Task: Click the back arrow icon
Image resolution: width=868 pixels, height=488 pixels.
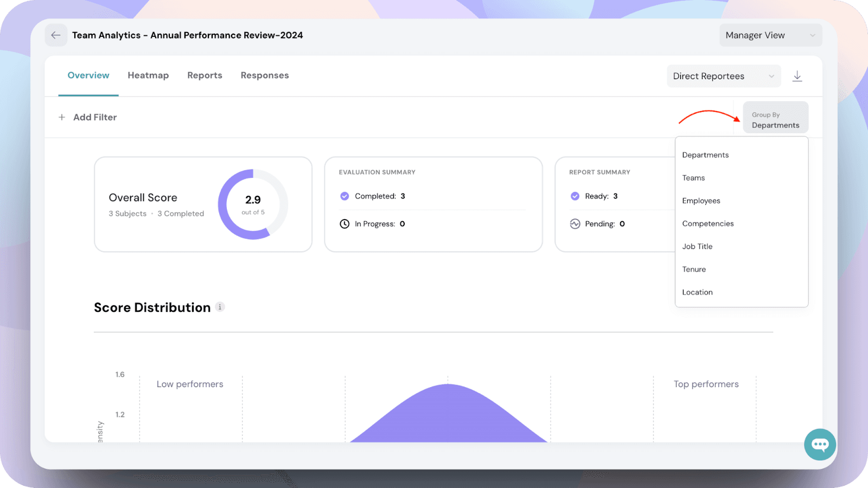Action: click(56, 35)
